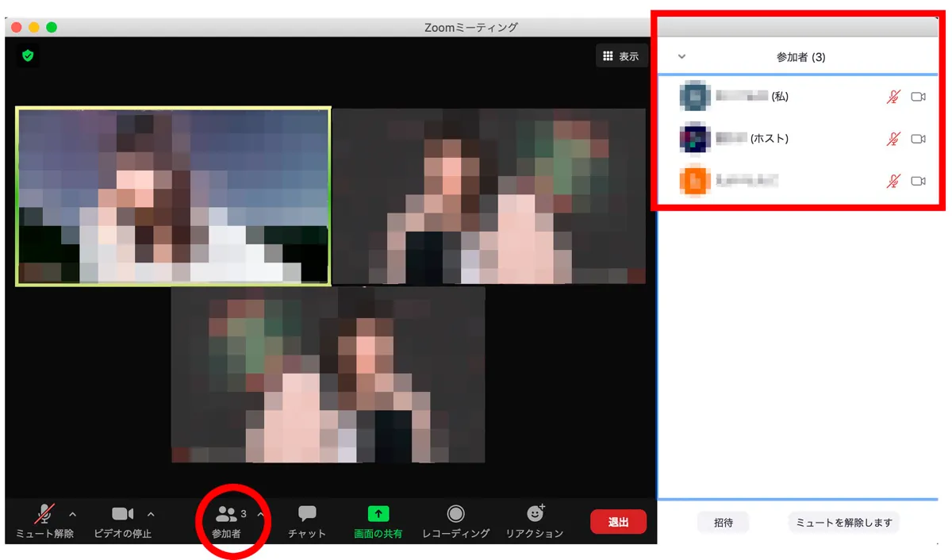This screenshot has width=952, height=560.
Task: Start screen sharing (画面の共有)
Action: coord(378,521)
